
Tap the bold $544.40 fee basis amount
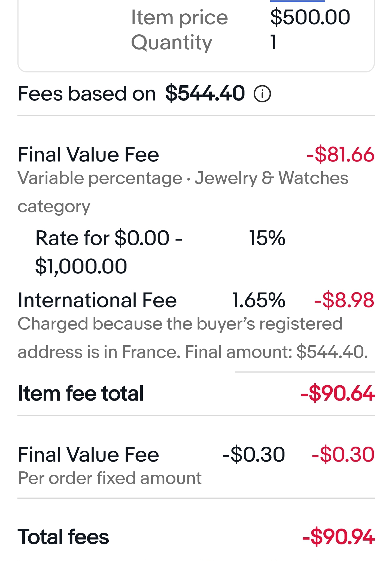click(x=205, y=93)
